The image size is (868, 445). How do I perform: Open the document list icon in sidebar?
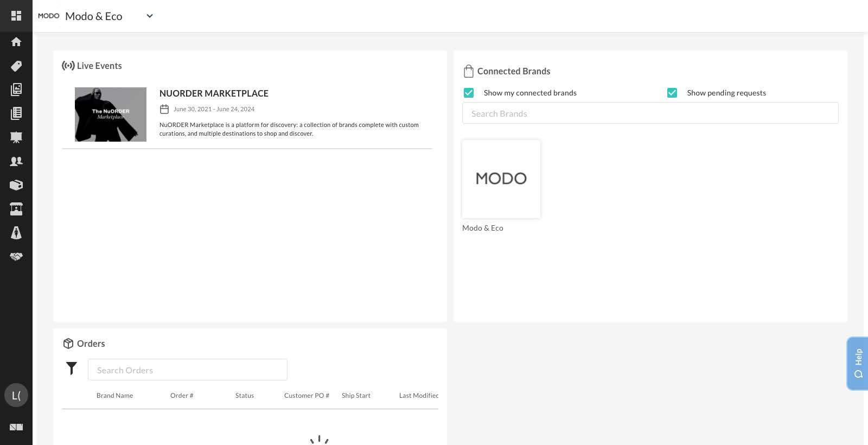[x=16, y=113]
